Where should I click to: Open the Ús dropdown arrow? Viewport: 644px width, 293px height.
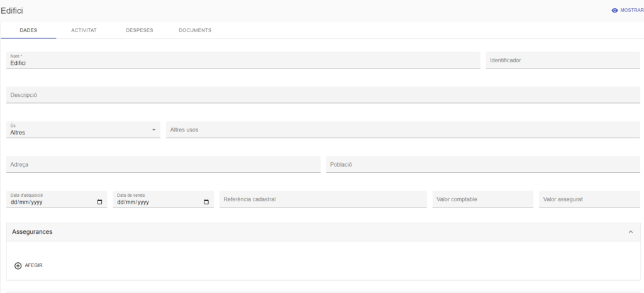(x=153, y=130)
